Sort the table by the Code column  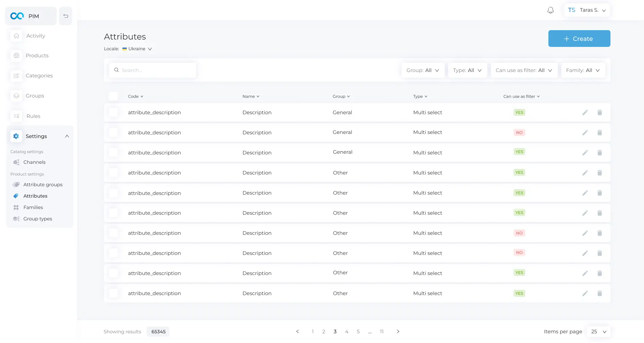pos(136,96)
